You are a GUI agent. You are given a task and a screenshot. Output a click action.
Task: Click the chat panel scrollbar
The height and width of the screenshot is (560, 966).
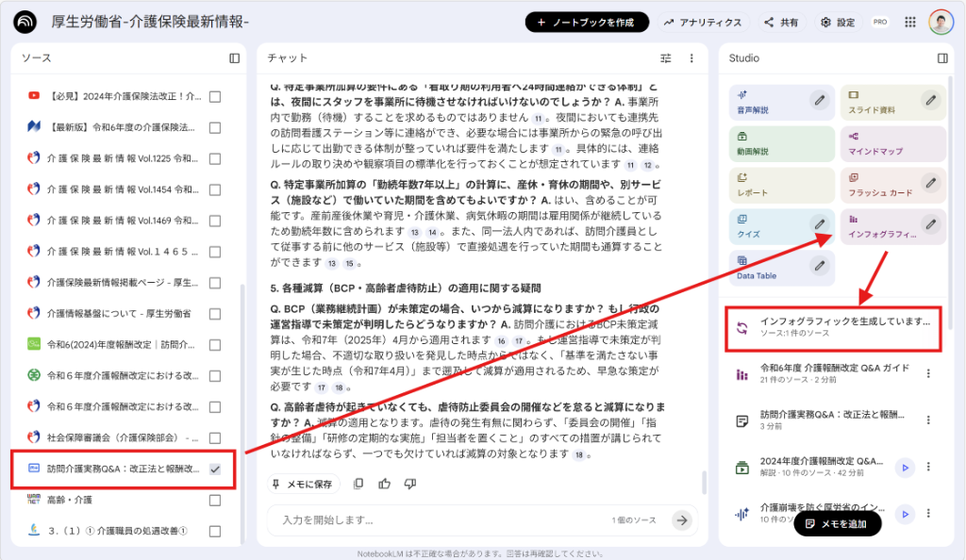coord(704,483)
